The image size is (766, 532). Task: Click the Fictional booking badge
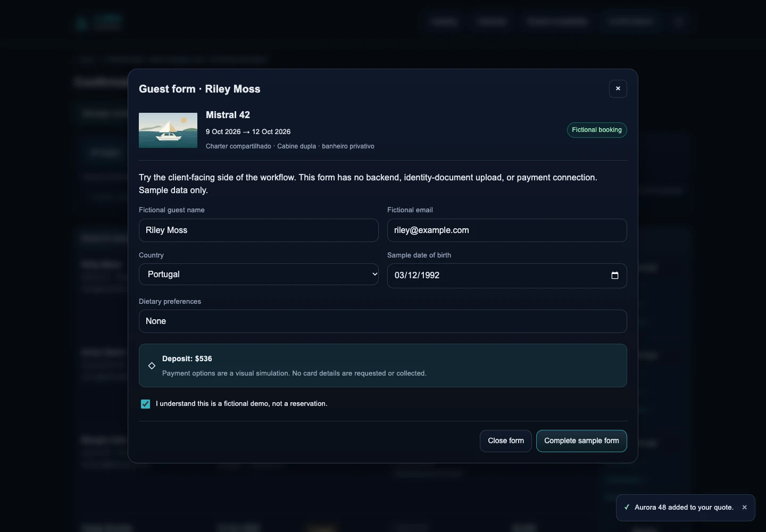coord(597,130)
